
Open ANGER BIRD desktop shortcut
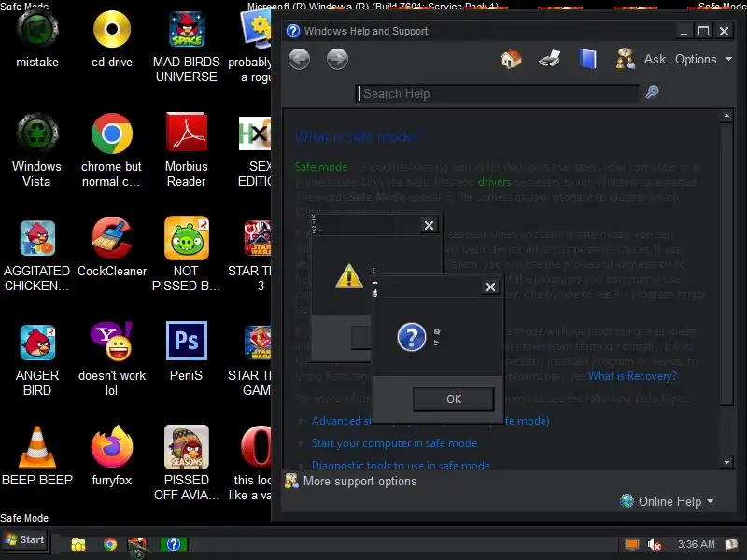37,359
